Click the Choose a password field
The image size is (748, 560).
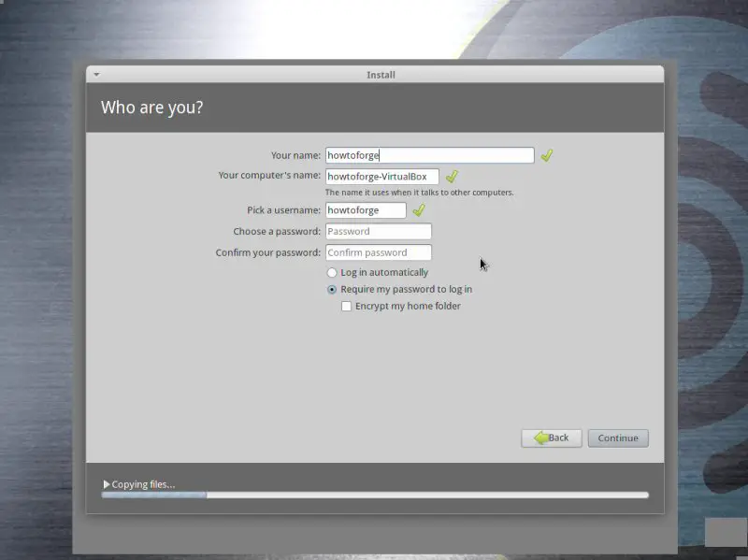(379, 231)
